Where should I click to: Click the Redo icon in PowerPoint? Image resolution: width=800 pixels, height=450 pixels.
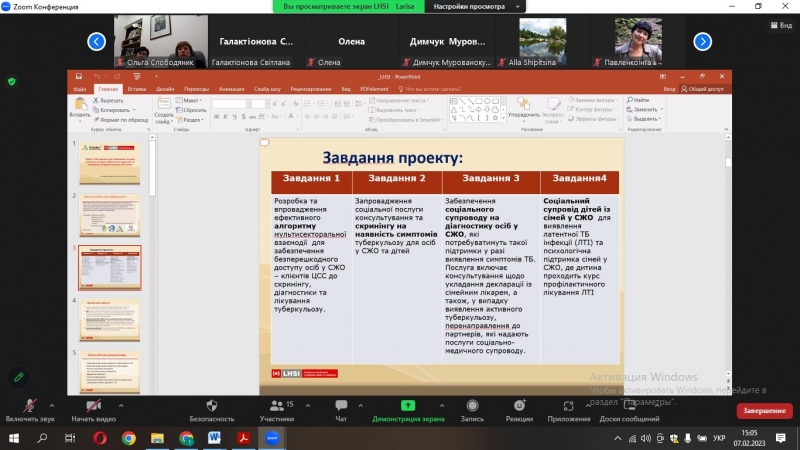pos(117,77)
